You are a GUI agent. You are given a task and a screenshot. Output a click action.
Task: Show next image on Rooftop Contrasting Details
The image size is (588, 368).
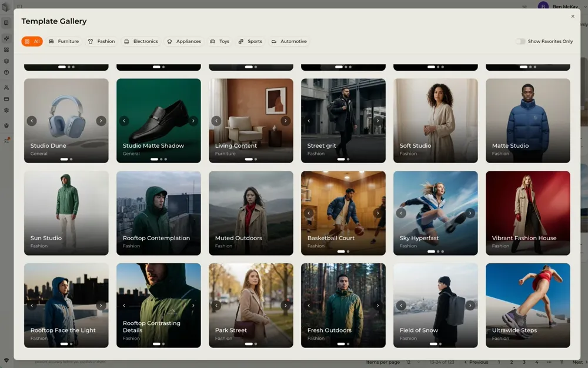point(193,306)
